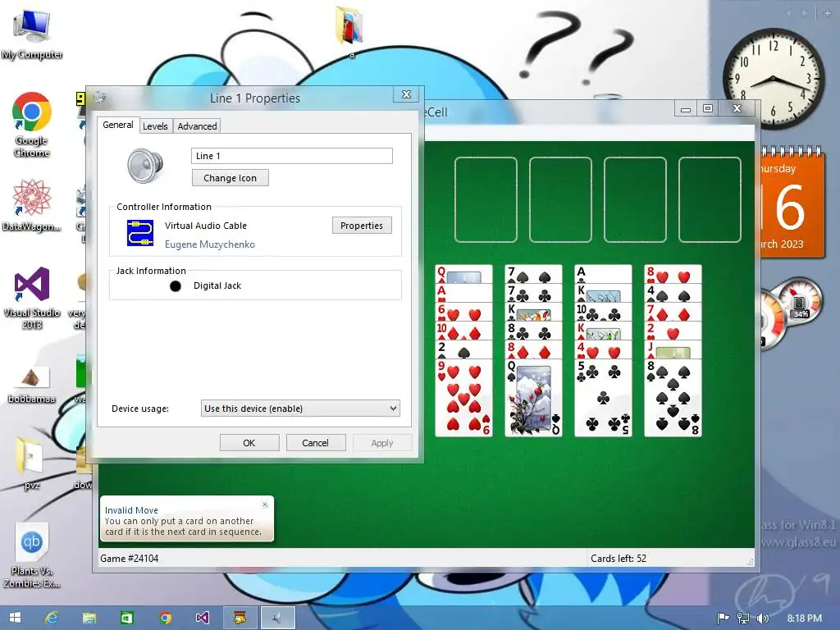Select the General tab
The image size is (840, 630).
point(118,125)
